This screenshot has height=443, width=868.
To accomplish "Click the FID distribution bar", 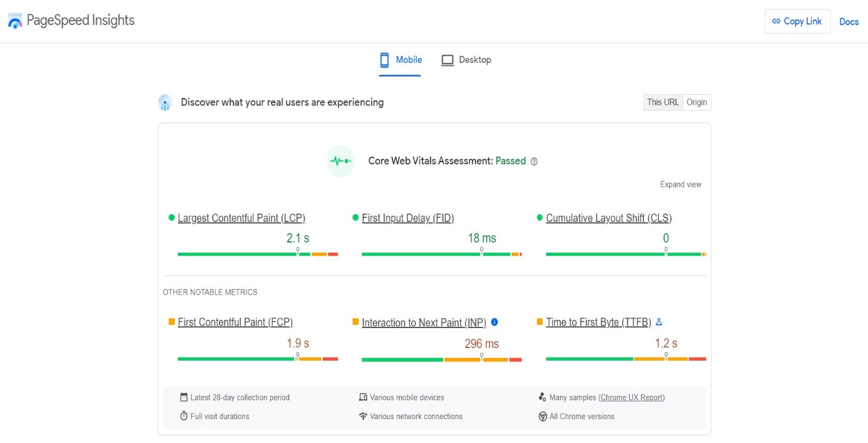I will 442,254.
